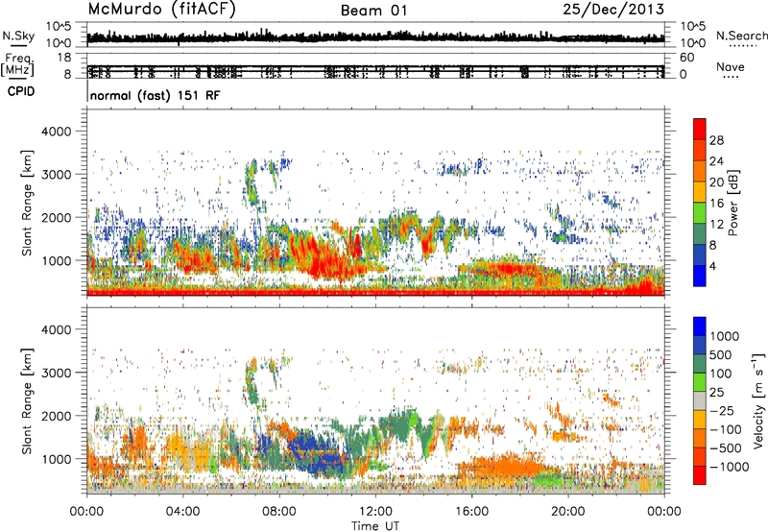Select the '16:00' time tick label
Image resolution: width=768 pixels, height=532 pixels.
471,512
